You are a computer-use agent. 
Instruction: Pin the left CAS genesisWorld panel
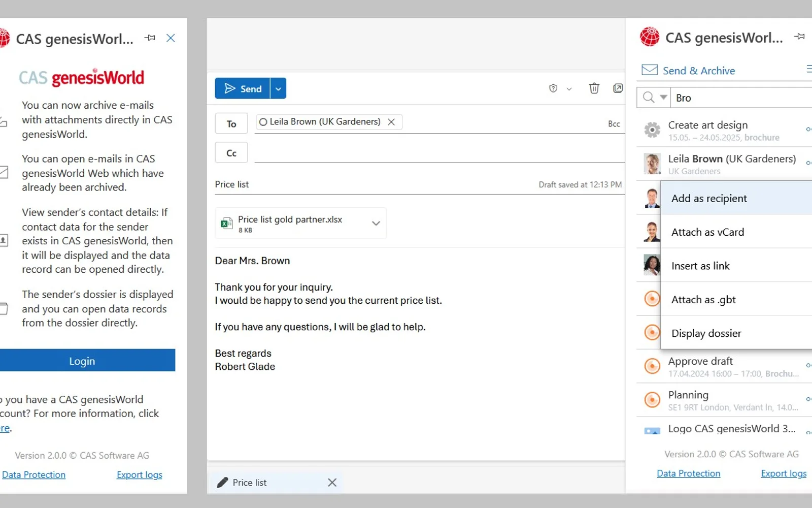point(150,38)
